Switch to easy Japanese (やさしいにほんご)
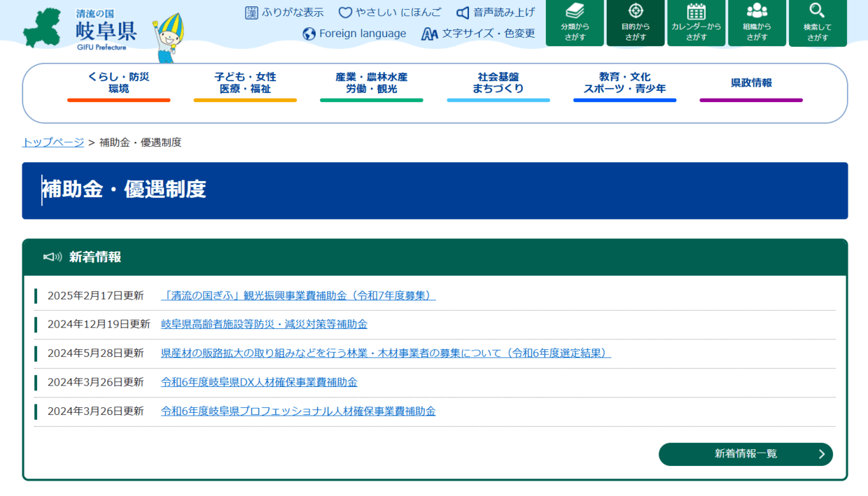 390,13
